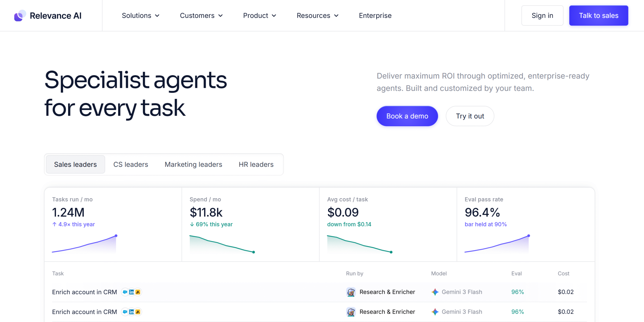
Task: Expand the Product menu
Action: [260, 16]
